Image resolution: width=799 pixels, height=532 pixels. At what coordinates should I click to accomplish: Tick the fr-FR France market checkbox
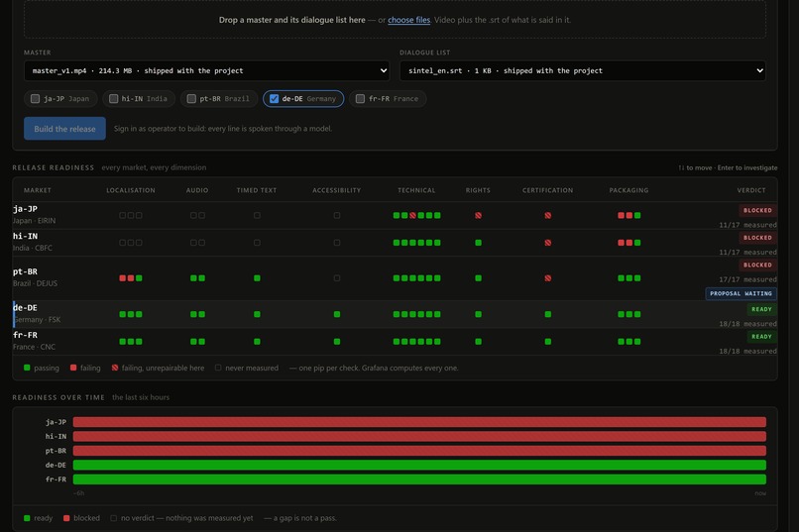[x=360, y=99]
